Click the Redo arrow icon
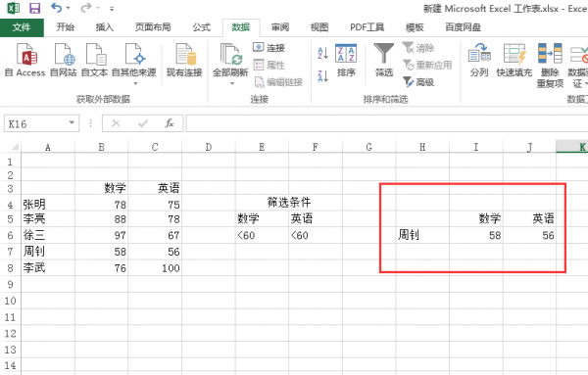Screen dimensions: 588x375 (86, 8)
